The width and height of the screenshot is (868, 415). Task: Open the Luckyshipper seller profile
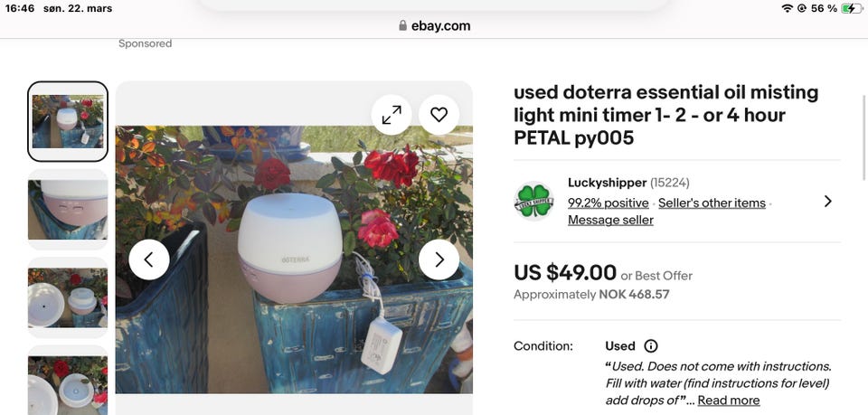click(607, 183)
